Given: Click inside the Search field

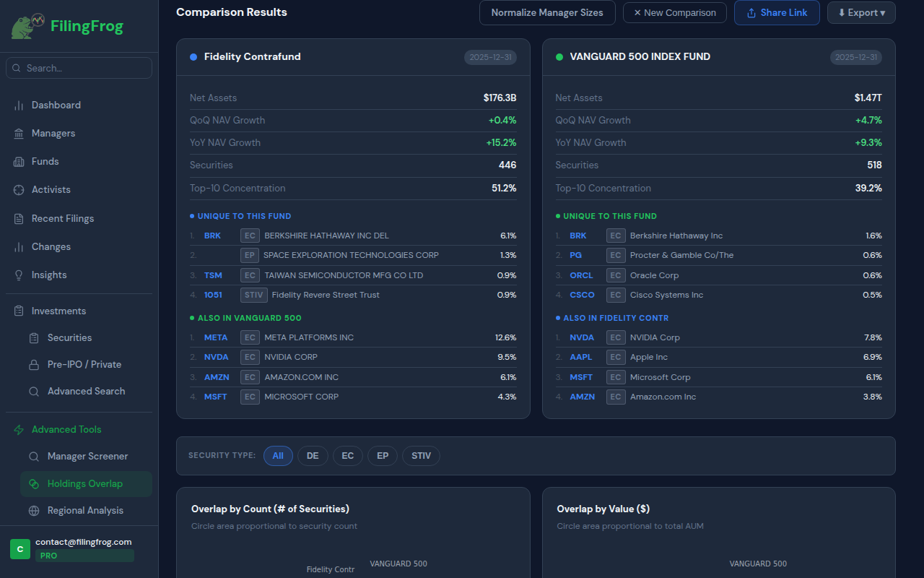Looking at the screenshot, I should [x=79, y=67].
